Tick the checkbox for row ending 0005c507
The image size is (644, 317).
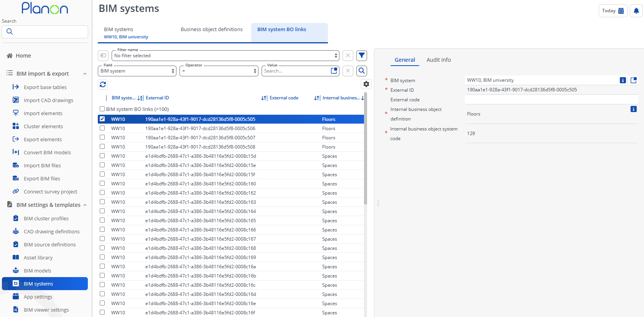tap(102, 137)
